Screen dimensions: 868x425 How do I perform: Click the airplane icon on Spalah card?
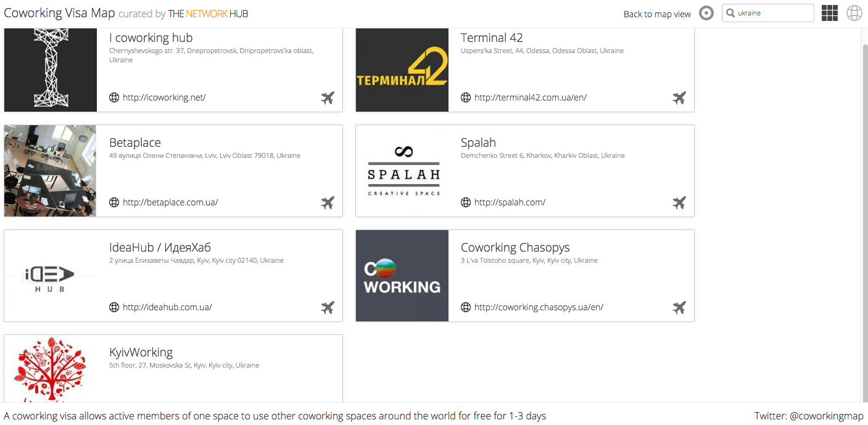click(679, 202)
